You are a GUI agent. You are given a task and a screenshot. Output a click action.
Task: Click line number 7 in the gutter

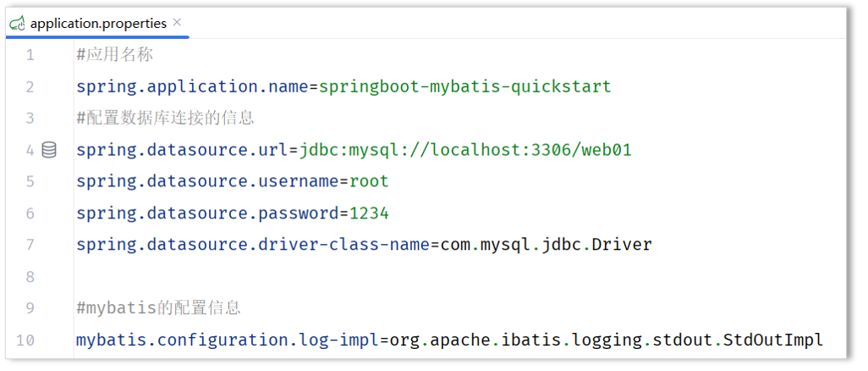(30, 245)
